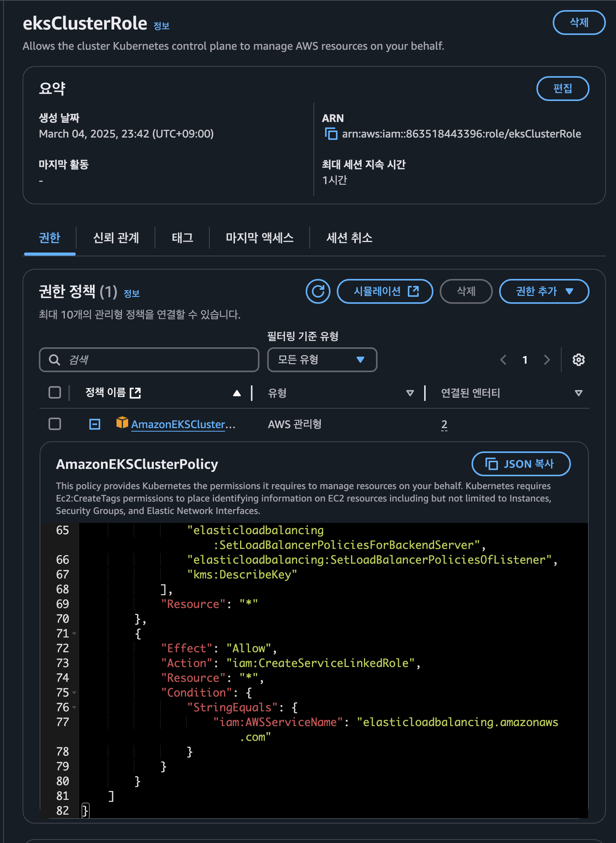Open the 정보 link next to eksClusterRole

[x=162, y=26]
